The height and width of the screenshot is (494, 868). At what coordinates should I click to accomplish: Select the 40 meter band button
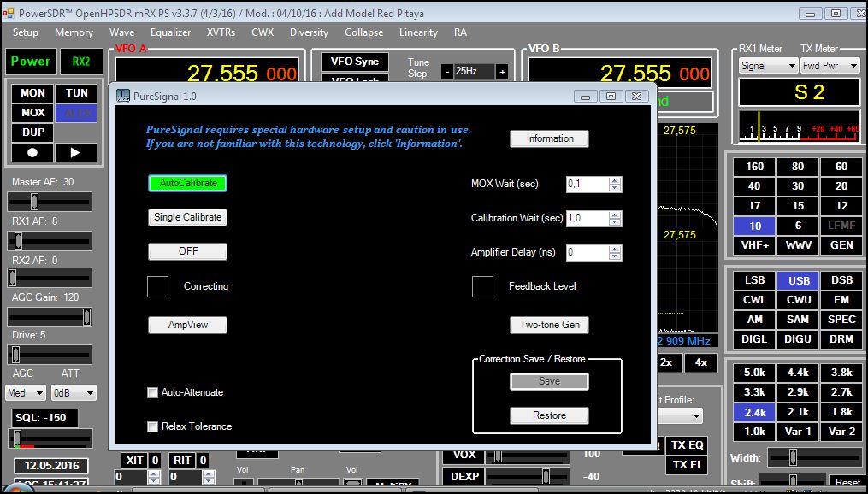[754, 186]
